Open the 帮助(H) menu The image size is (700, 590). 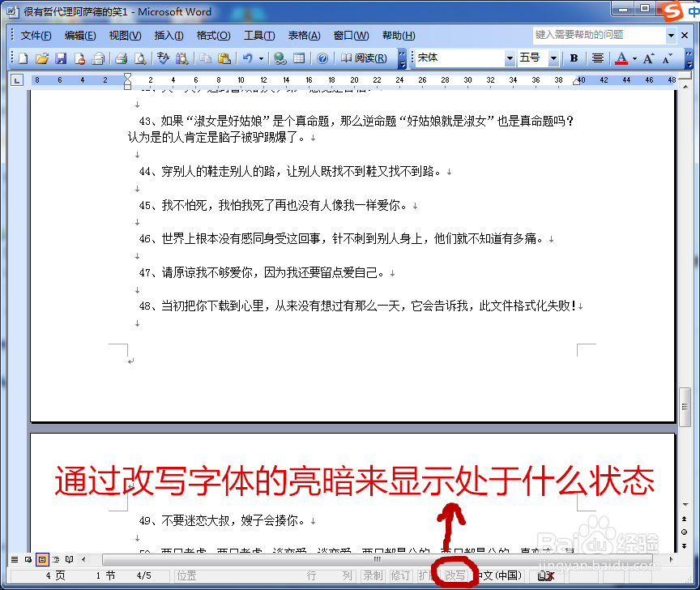(x=399, y=36)
